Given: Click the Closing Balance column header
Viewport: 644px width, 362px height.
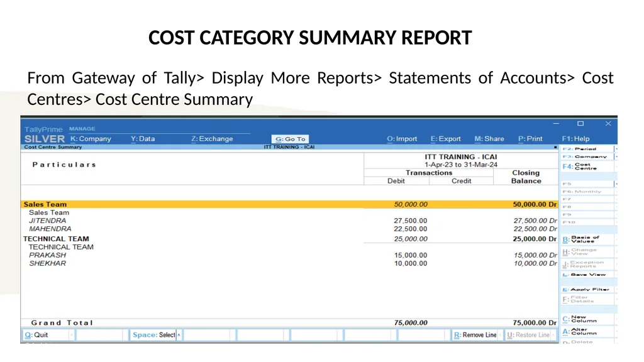Looking at the screenshot, I should [x=526, y=177].
